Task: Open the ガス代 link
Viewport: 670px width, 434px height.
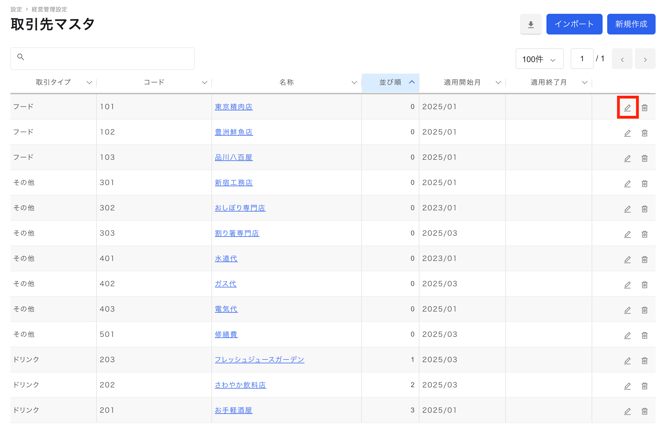Action: (226, 284)
